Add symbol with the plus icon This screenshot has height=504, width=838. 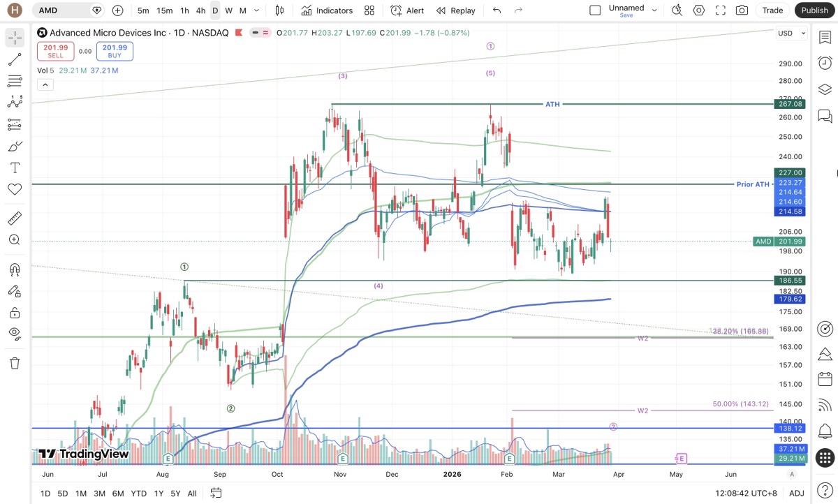point(117,10)
